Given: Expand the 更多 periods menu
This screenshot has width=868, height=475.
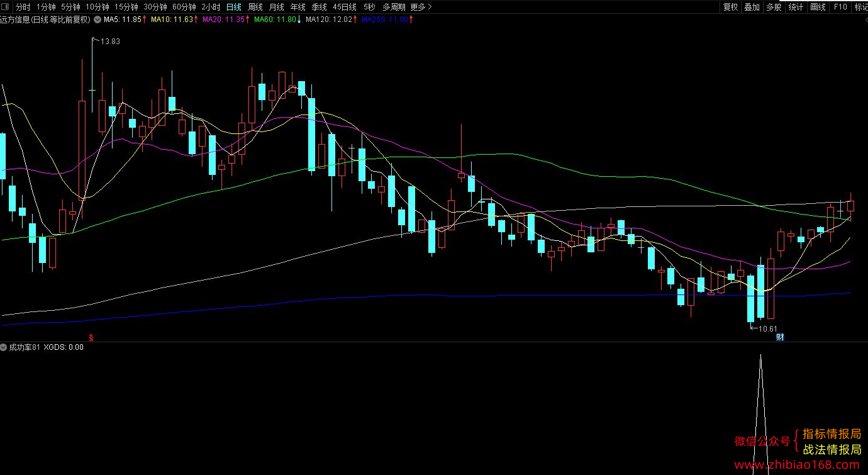Looking at the screenshot, I should pos(420,7).
